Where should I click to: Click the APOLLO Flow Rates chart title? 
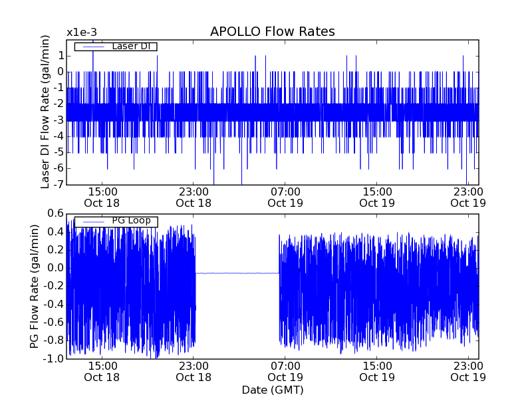[x=272, y=32]
